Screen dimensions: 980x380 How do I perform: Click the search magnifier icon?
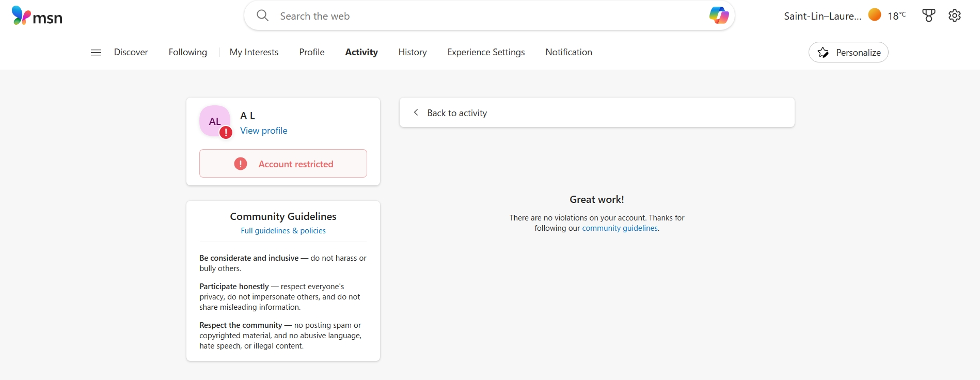[x=262, y=15]
